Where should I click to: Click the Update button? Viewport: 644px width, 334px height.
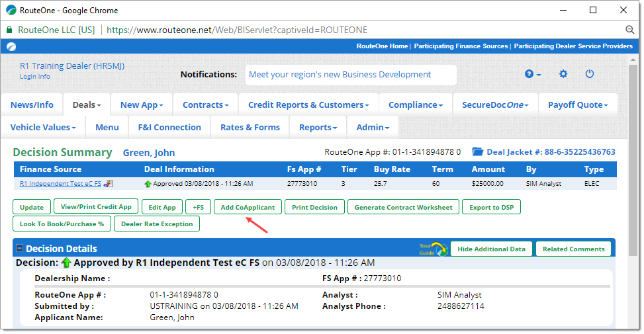coord(32,207)
